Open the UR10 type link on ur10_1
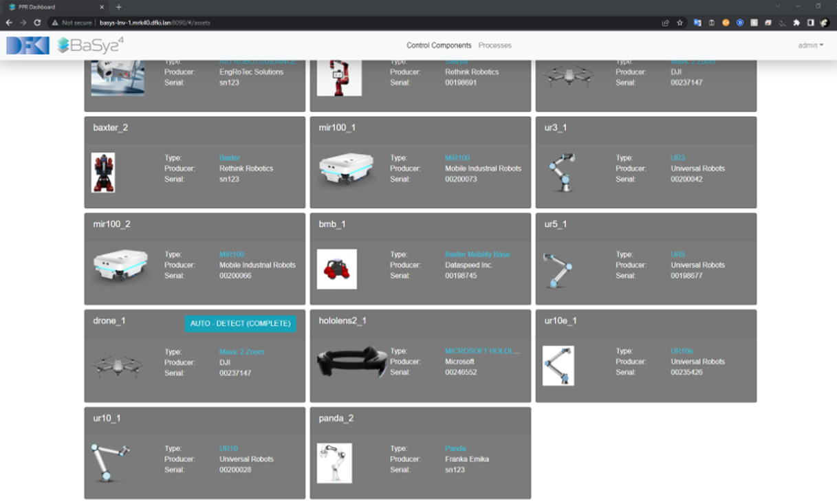Image resolution: width=837 pixels, height=504 pixels. point(228,448)
